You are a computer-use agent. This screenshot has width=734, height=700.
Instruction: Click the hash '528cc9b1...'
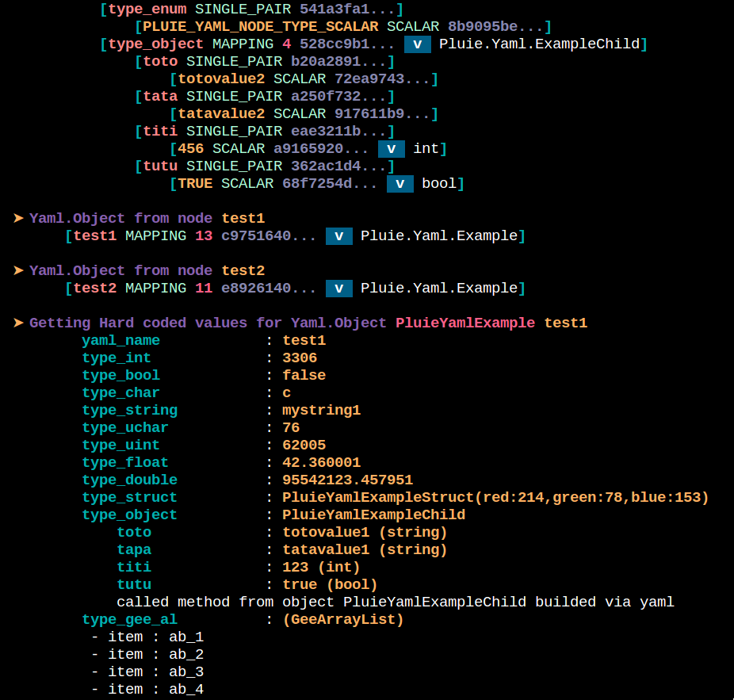pos(347,44)
